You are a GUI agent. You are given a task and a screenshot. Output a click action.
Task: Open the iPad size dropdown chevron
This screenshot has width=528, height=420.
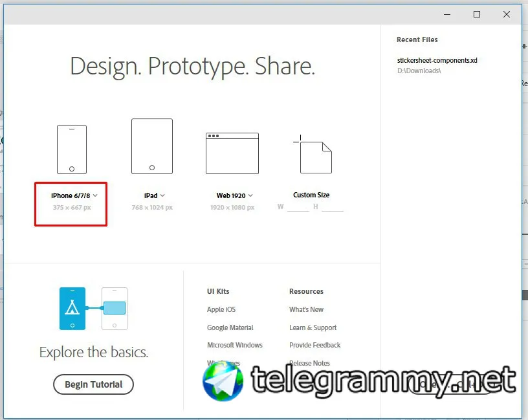pos(162,195)
